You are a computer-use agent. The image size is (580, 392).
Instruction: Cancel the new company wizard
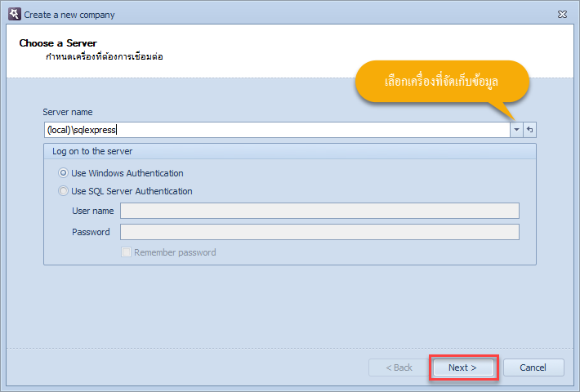tap(533, 367)
